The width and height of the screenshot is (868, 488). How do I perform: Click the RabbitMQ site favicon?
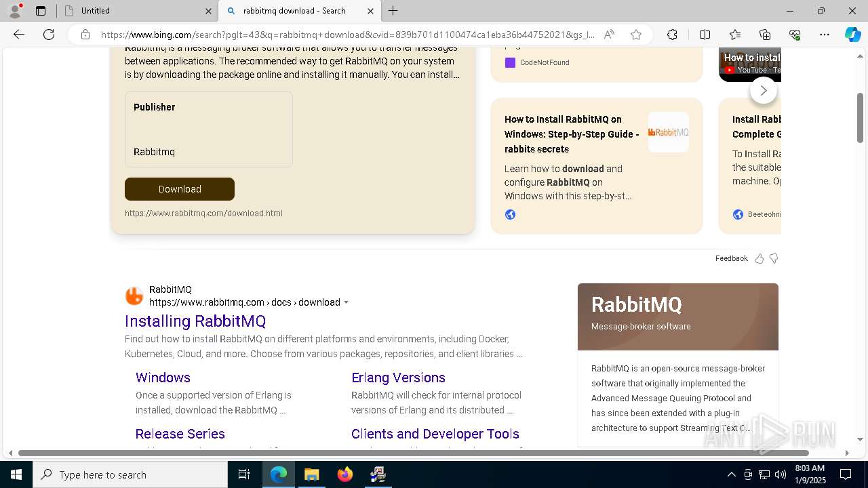(134, 296)
